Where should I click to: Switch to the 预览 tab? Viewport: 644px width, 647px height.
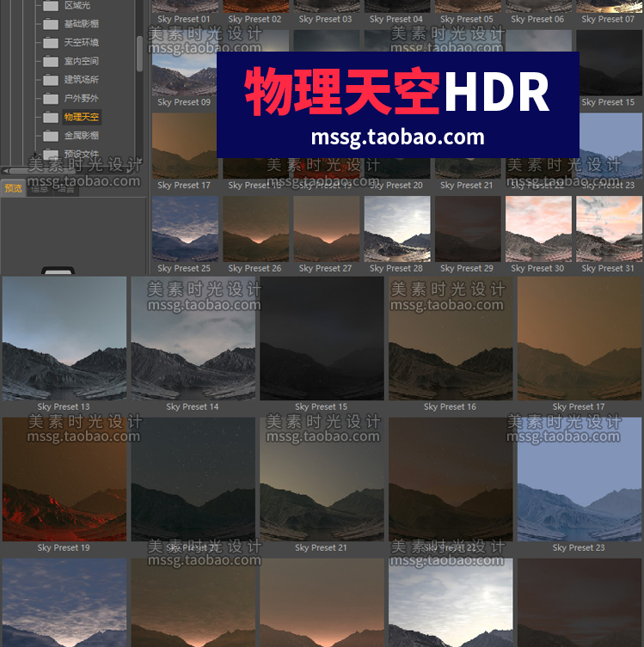point(13,188)
